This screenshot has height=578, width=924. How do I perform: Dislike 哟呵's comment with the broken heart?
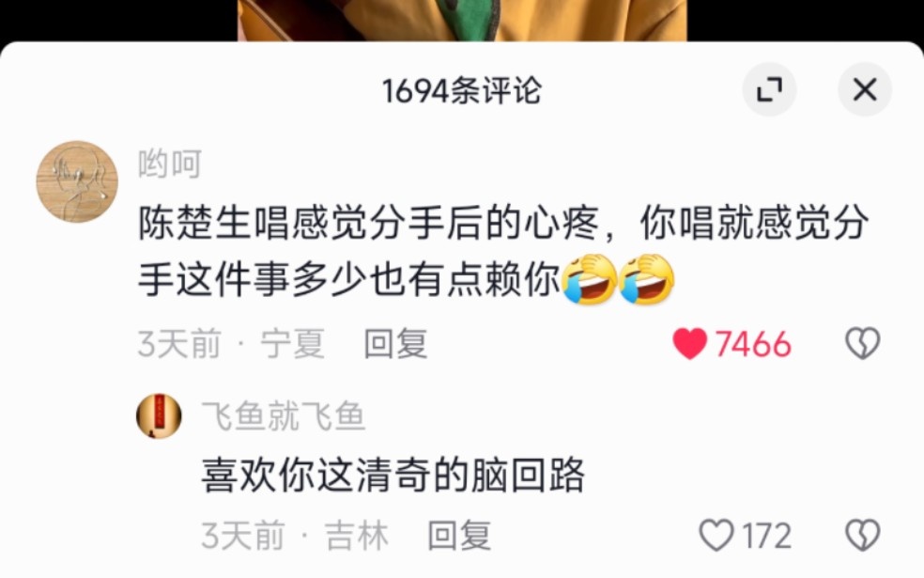(x=863, y=343)
